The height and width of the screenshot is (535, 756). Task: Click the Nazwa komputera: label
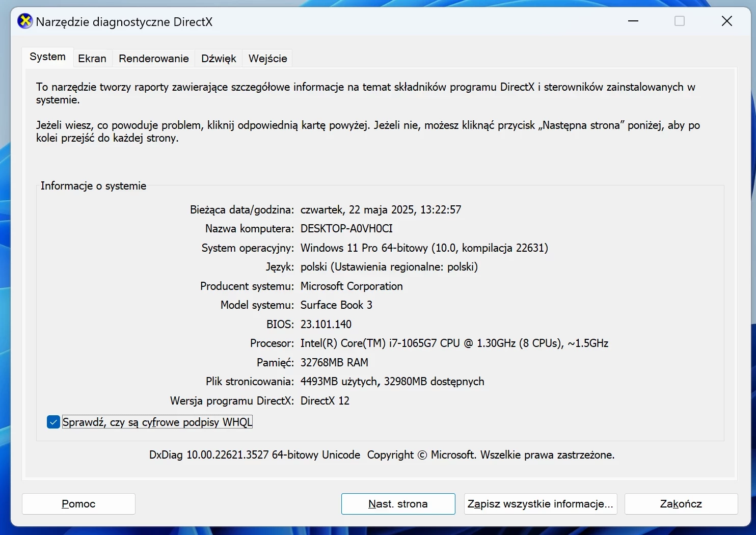click(250, 229)
